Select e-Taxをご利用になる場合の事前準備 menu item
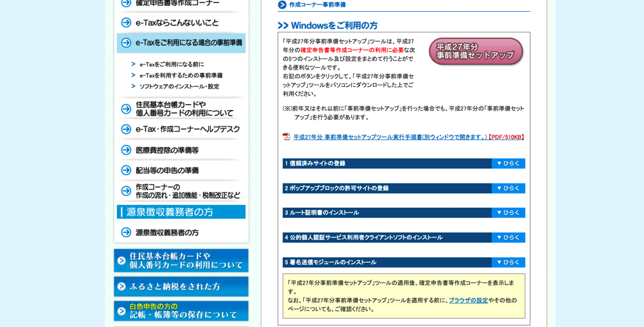 [181, 43]
